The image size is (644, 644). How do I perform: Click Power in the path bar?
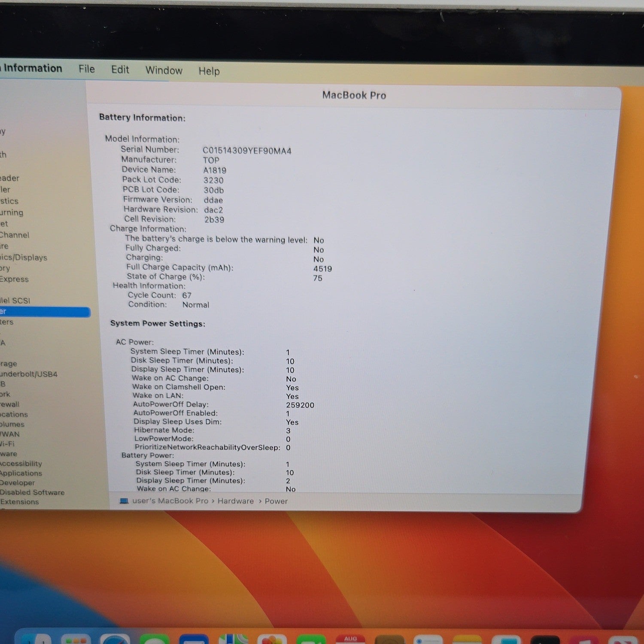pyautogui.click(x=276, y=501)
